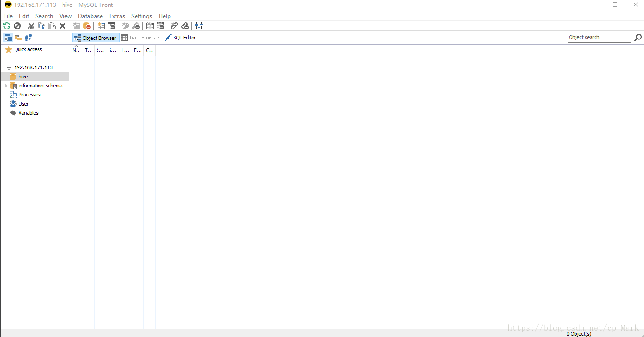Click the Copy icon in toolbar
The width and height of the screenshot is (644, 337).
(x=42, y=26)
